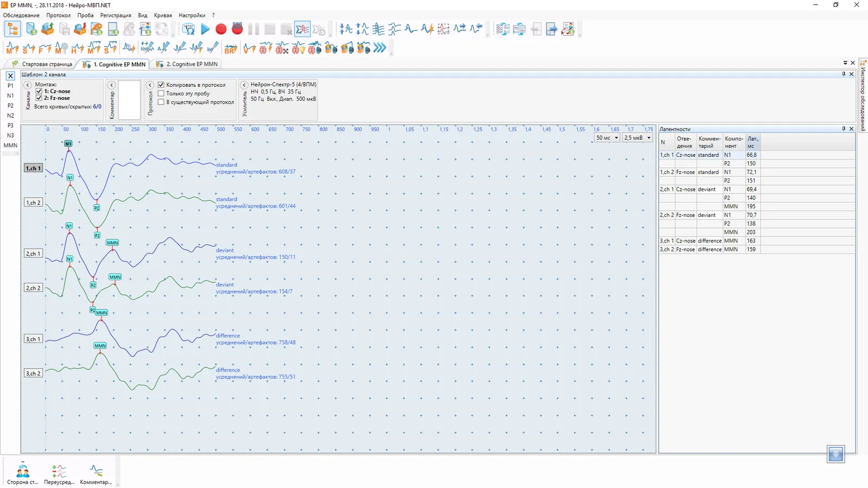
Task: Click the red Record button
Action: pyautogui.click(x=221, y=29)
